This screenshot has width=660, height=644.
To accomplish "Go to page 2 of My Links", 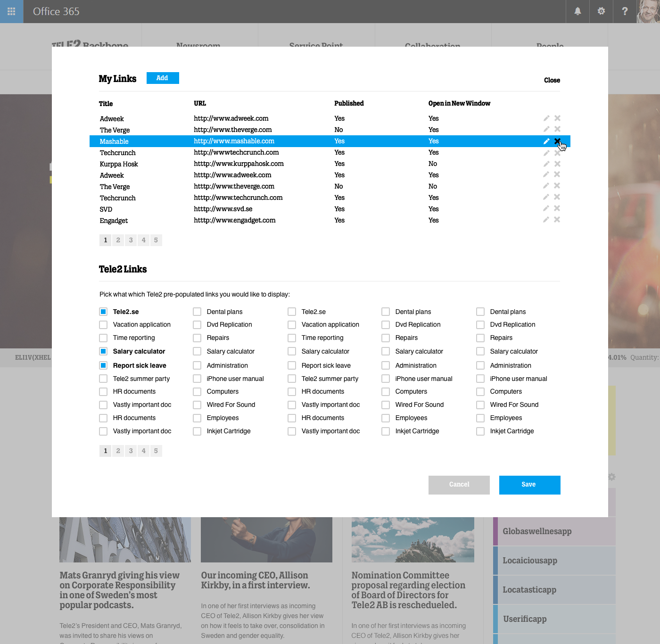I will pyautogui.click(x=118, y=240).
